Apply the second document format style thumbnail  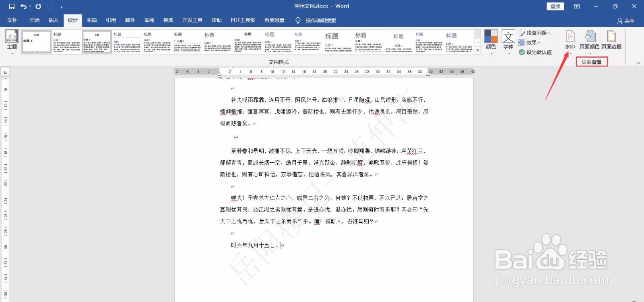[67, 42]
